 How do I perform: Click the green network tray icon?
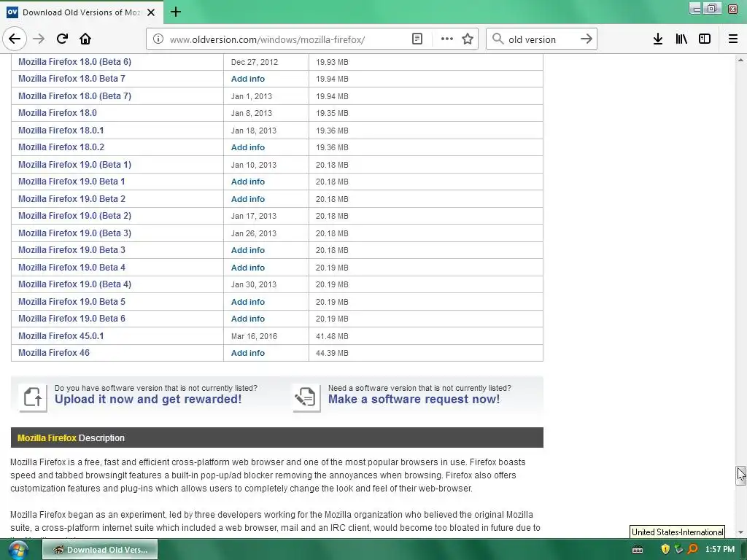679,550
